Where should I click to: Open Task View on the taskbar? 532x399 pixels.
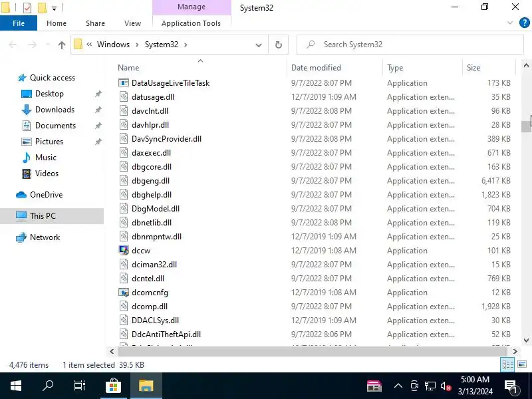click(x=79, y=386)
